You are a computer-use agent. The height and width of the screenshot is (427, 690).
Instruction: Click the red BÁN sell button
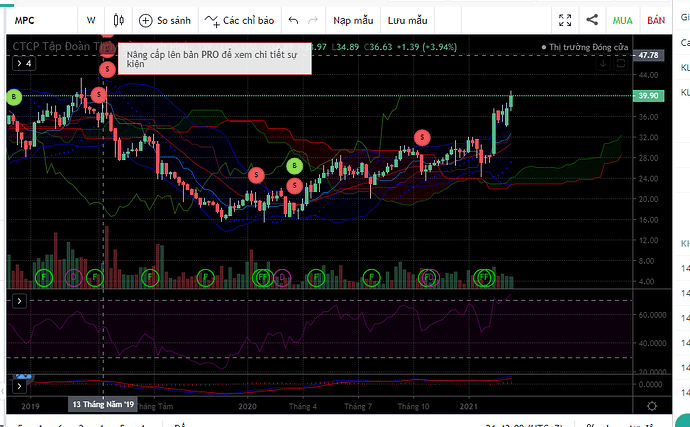pos(656,20)
